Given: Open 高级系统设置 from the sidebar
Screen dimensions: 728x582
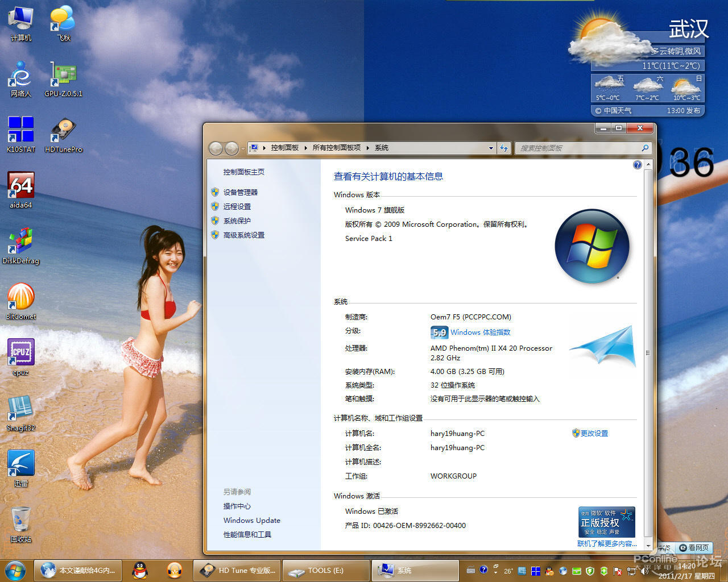Looking at the screenshot, I should [243, 235].
